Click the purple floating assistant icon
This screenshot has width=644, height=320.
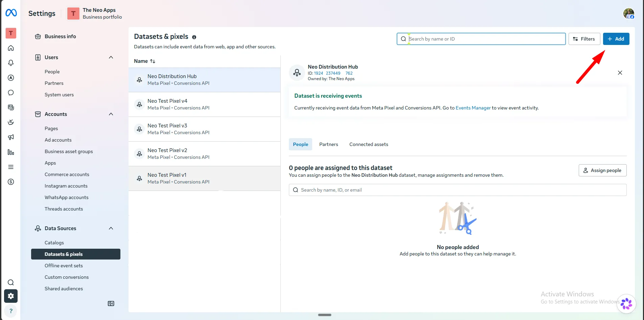point(626,303)
